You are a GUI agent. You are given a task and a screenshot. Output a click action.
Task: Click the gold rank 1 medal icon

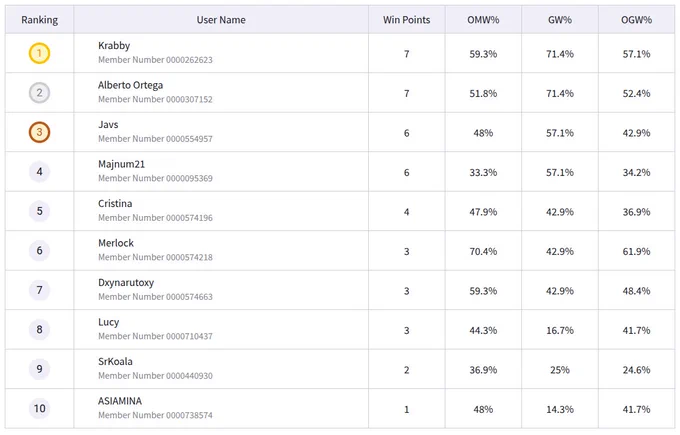click(x=39, y=53)
